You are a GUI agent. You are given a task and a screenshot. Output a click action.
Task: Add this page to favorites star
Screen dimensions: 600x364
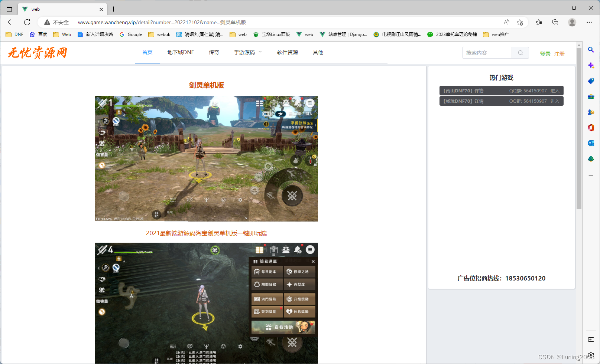coord(520,22)
